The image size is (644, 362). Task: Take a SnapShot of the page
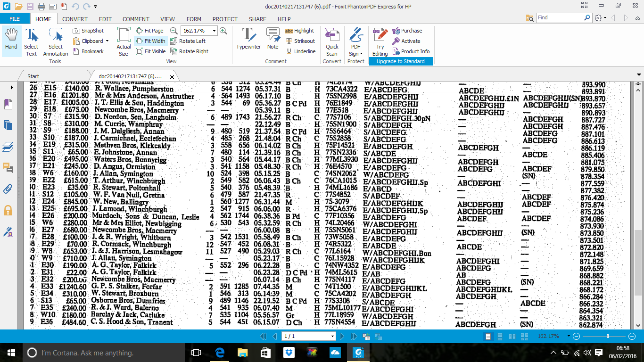coord(89,31)
